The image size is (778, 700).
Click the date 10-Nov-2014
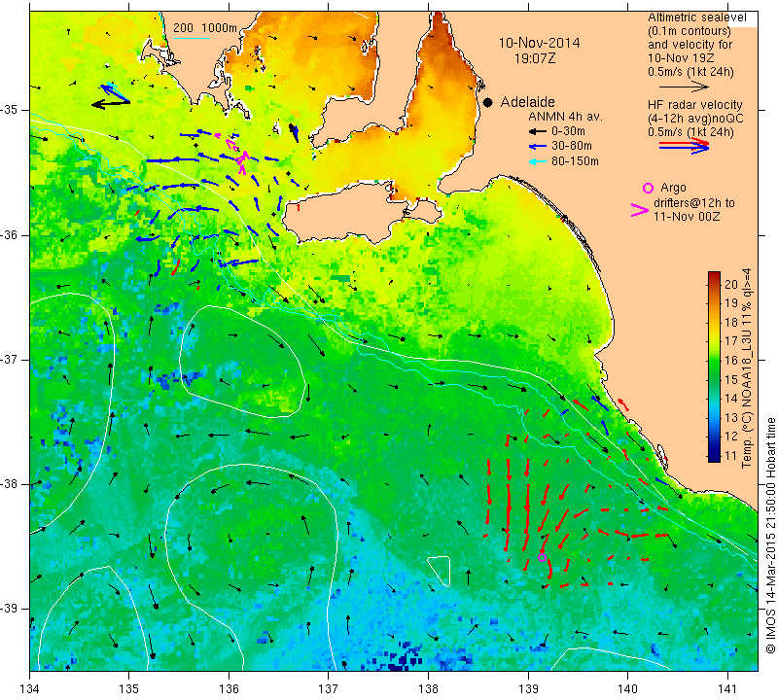539,43
